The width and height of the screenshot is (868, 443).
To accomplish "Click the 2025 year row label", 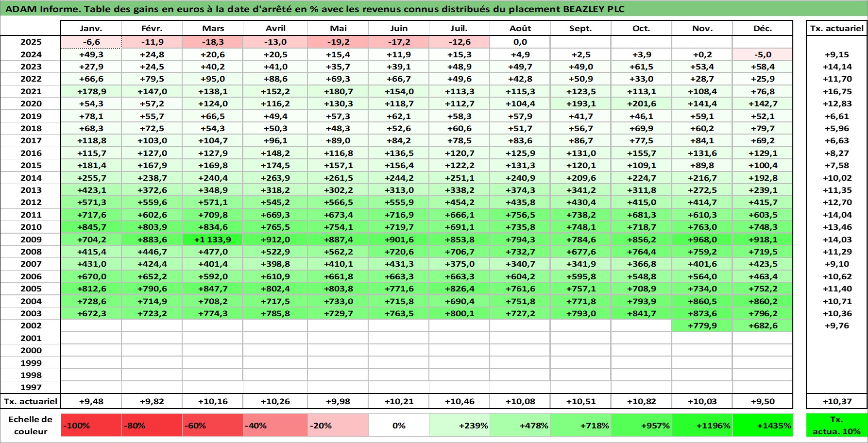I will point(31,42).
